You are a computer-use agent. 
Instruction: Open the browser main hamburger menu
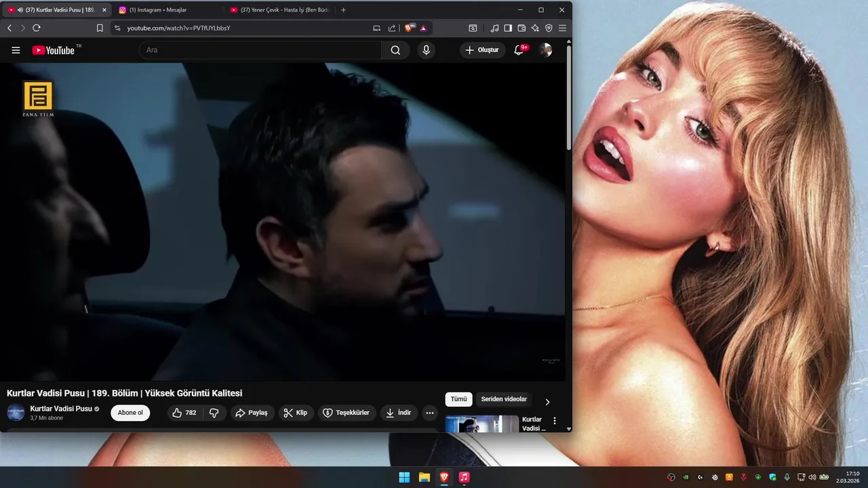562,28
